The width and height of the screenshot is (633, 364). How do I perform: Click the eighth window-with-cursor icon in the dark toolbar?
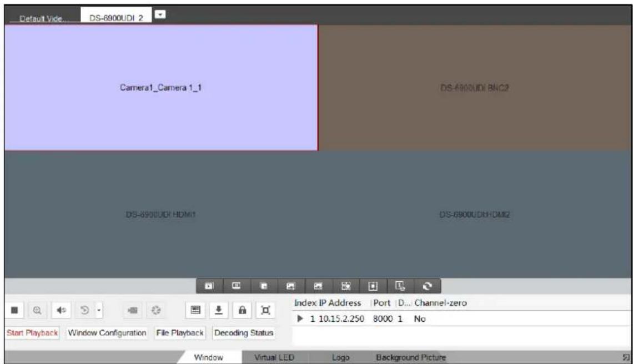(x=400, y=286)
